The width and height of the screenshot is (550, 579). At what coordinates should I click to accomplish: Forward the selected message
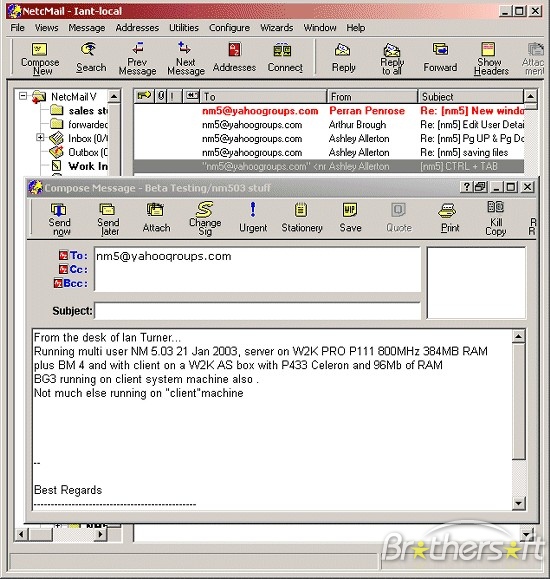(440, 58)
